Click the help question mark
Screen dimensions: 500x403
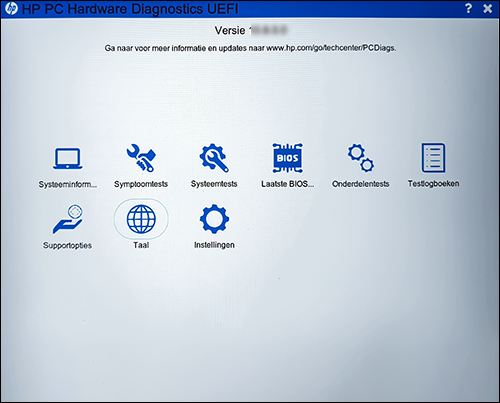468,8
